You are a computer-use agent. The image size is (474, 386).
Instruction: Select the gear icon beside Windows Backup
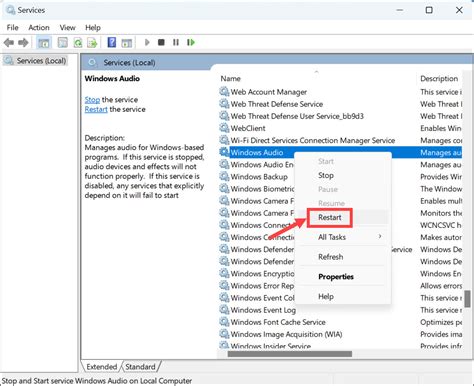(224, 176)
